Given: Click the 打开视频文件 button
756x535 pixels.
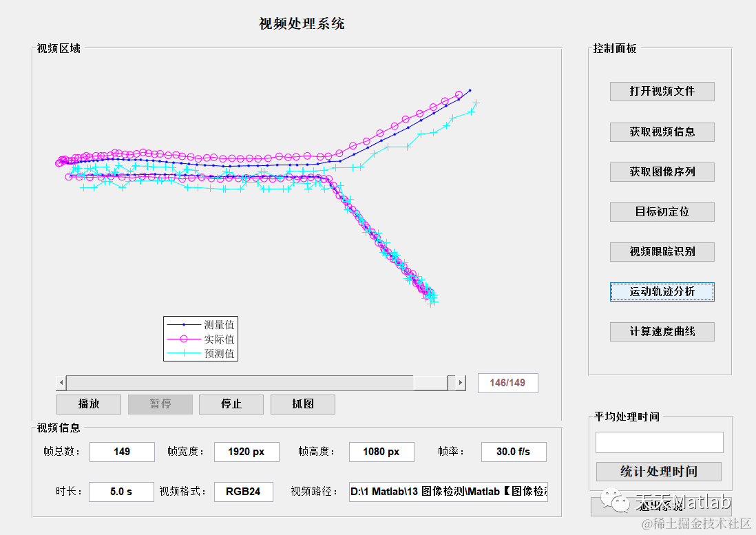Looking at the screenshot, I should coord(662,92).
